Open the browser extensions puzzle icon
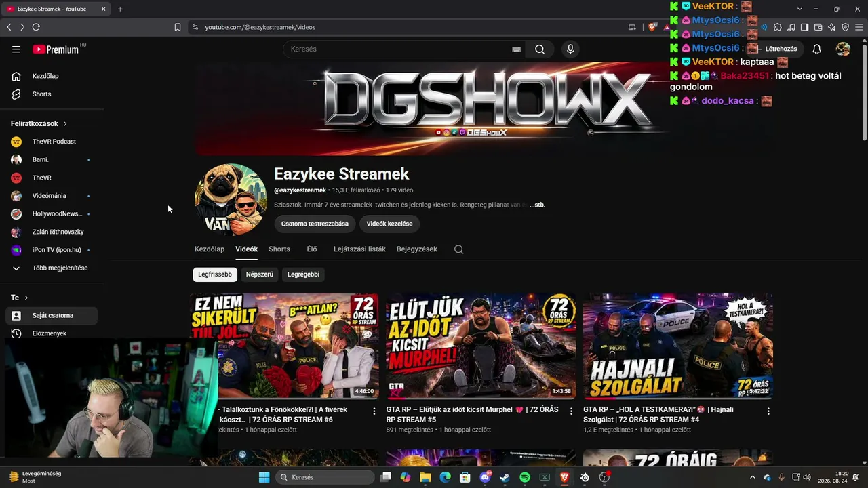 778,27
